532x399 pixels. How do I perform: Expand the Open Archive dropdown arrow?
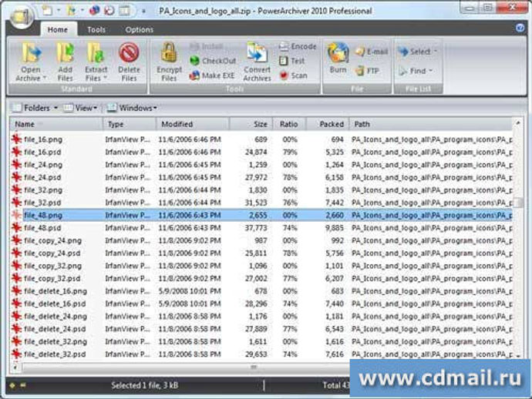45,79
